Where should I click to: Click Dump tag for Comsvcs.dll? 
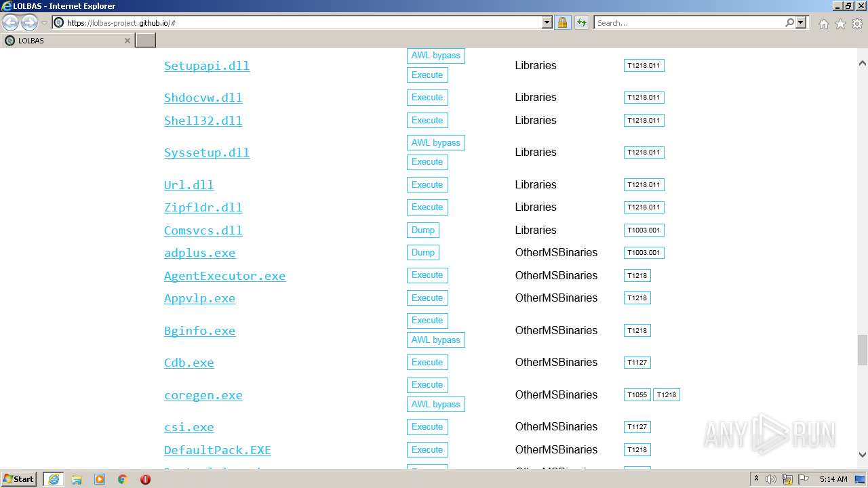pyautogui.click(x=422, y=230)
